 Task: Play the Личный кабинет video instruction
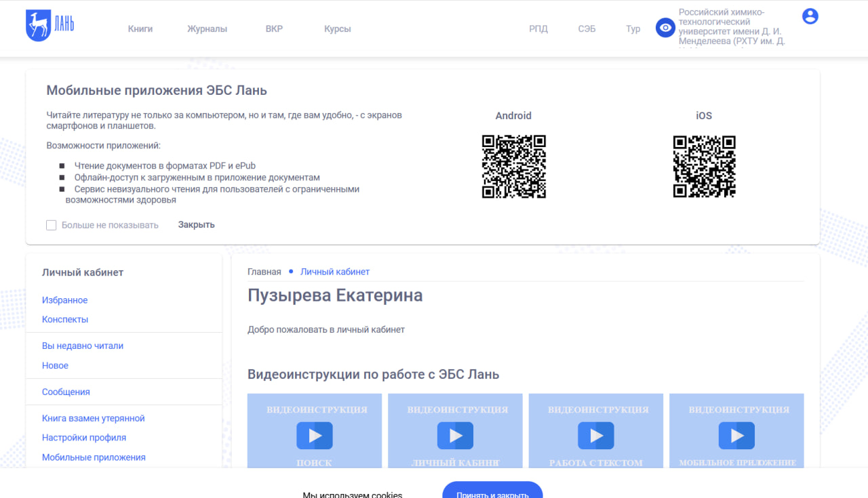pos(455,436)
